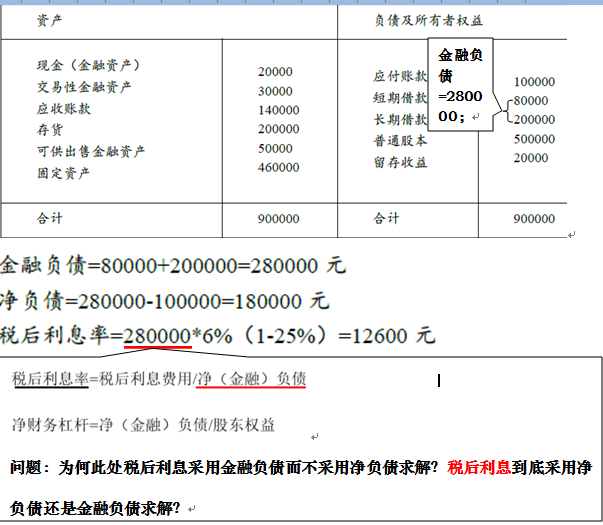Select the 可供出售金融资产 row label
This screenshot has height=525, width=603.
pos(91,151)
